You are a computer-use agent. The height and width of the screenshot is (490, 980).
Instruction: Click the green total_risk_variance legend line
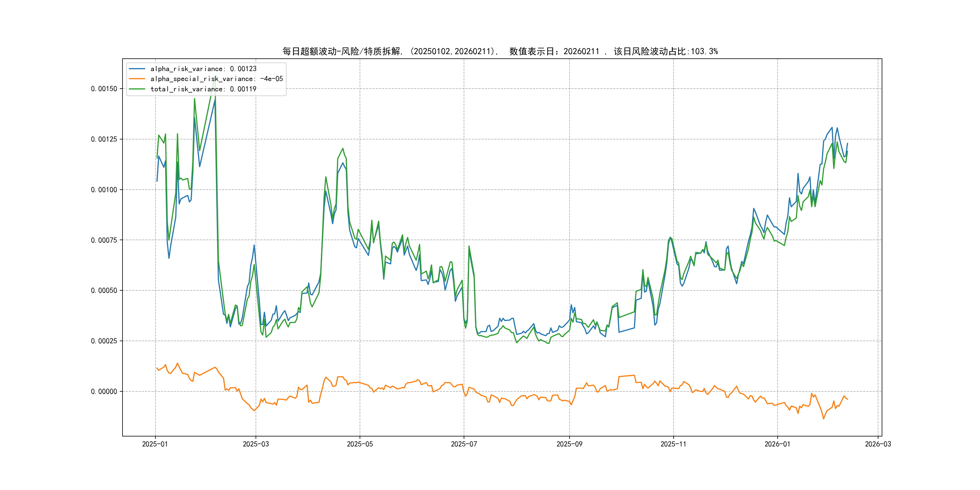(x=137, y=89)
